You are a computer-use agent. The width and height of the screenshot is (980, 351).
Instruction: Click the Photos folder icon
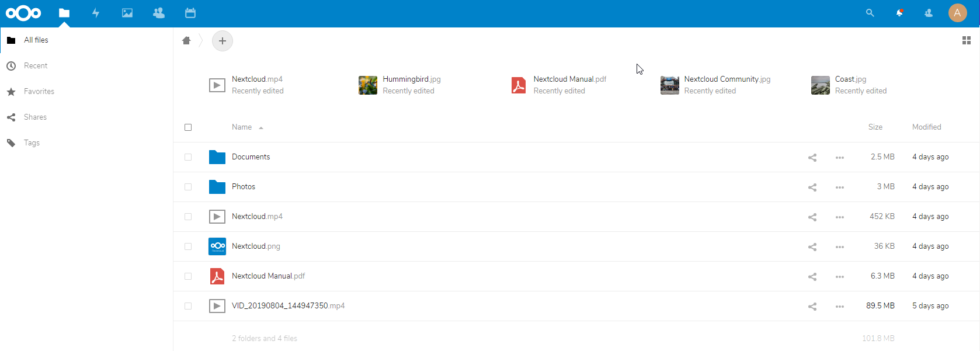point(217,187)
